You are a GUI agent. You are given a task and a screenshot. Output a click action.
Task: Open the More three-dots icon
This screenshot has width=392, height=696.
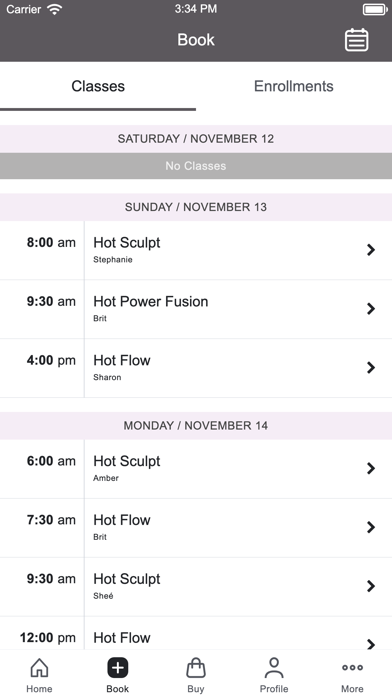(x=352, y=667)
